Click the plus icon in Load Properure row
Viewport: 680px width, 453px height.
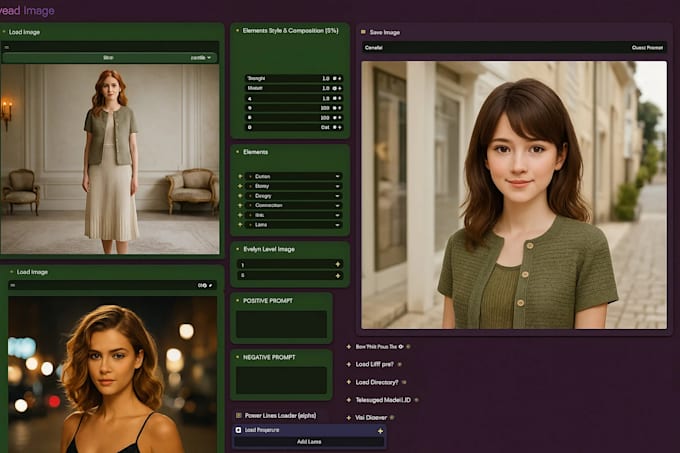click(x=380, y=430)
